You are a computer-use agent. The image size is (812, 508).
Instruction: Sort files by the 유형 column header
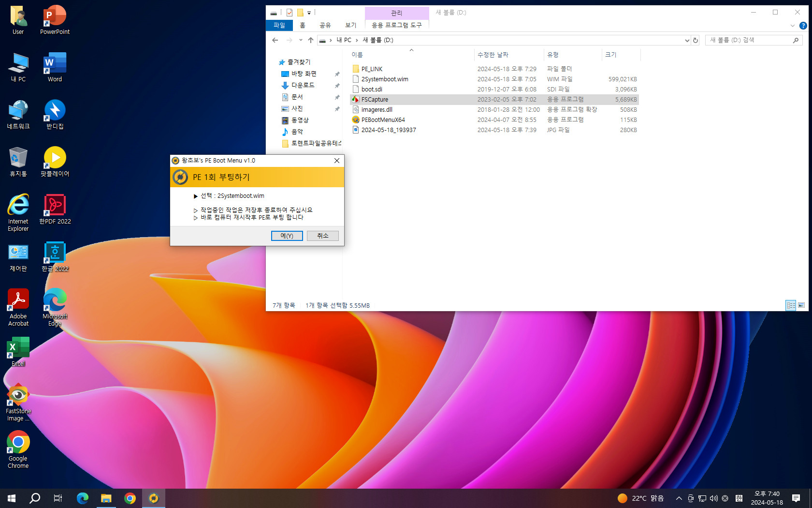[573, 55]
